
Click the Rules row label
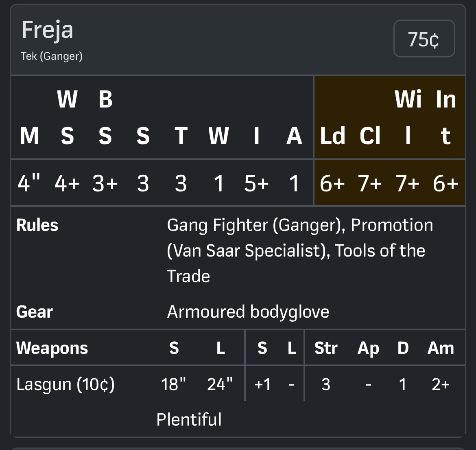pyautogui.click(x=37, y=225)
